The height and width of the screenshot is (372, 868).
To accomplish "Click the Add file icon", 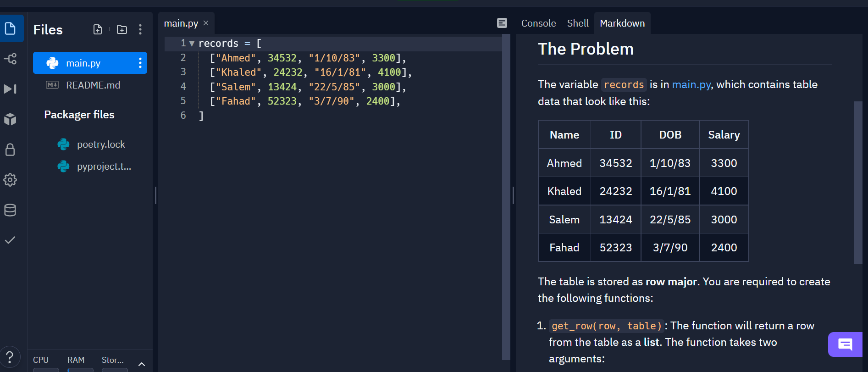I will pyautogui.click(x=98, y=29).
